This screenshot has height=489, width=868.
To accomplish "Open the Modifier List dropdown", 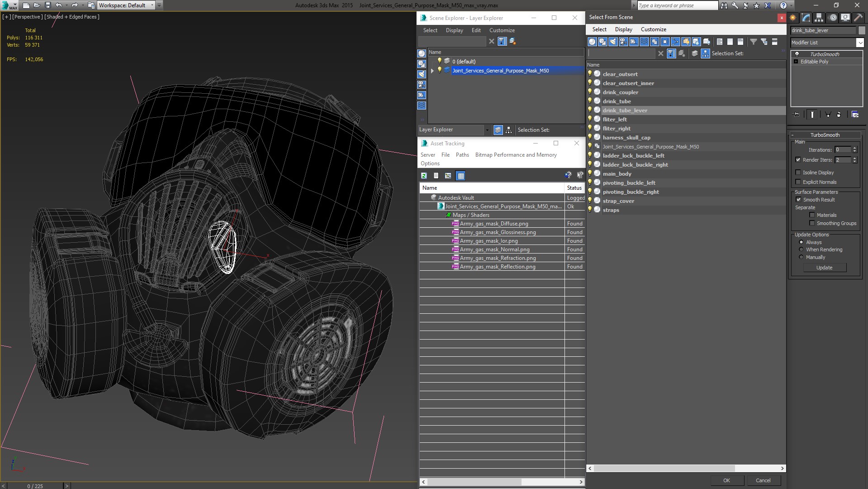I will pos(859,43).
